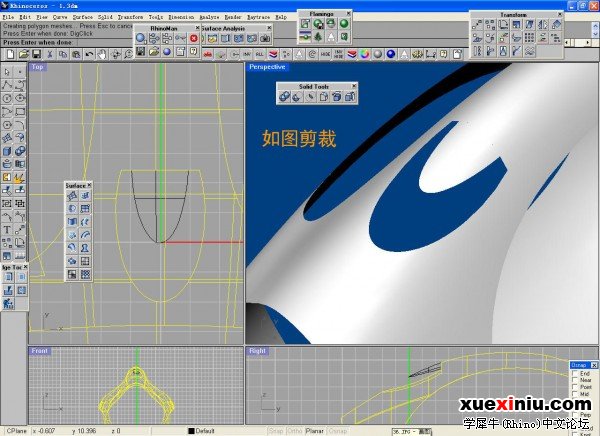The image size is (600, 436).
Task: Click command line scroll right arrow
Action: click(x=588, y=42)
